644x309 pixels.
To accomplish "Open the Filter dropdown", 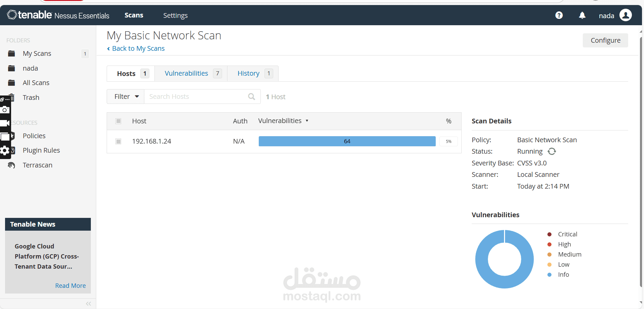I will tap(126, 96).
